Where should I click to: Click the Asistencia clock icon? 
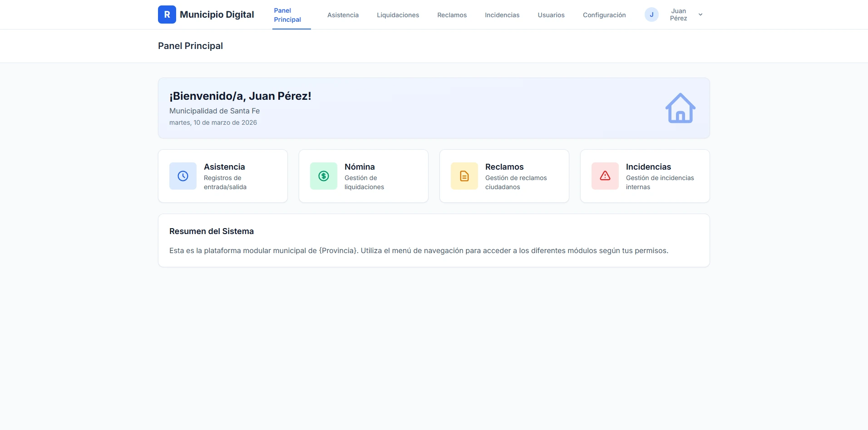pos(183,176)
